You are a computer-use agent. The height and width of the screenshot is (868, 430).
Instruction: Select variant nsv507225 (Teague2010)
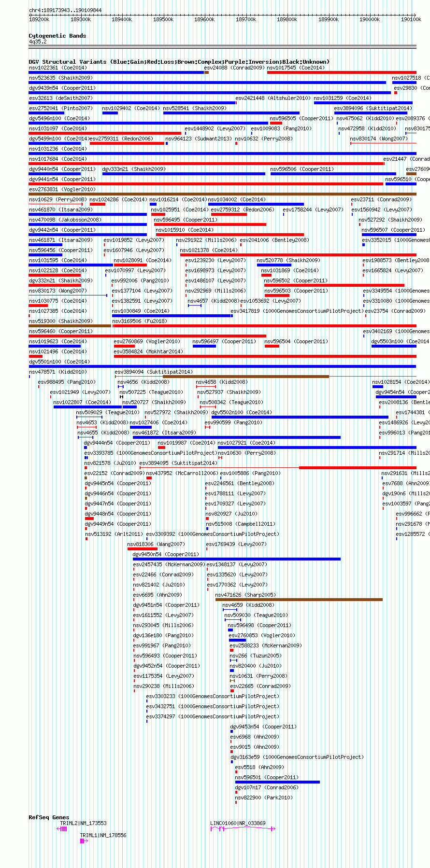(151, 392)
